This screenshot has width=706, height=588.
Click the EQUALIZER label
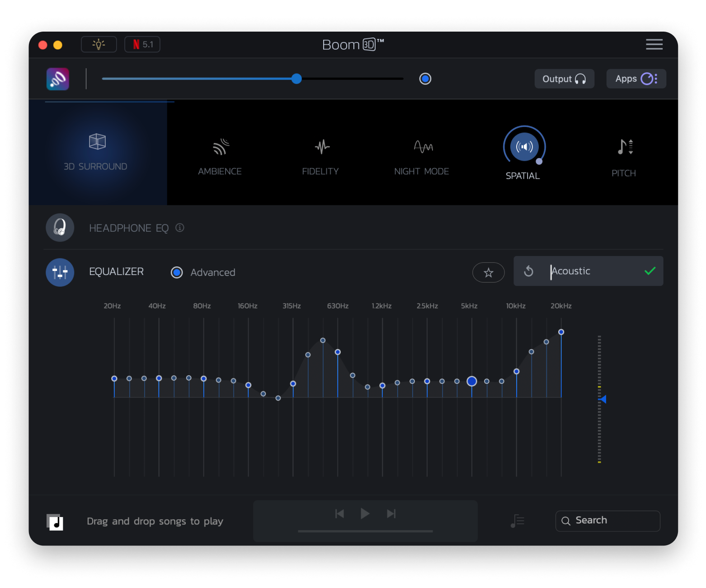(x=116, y=271)
